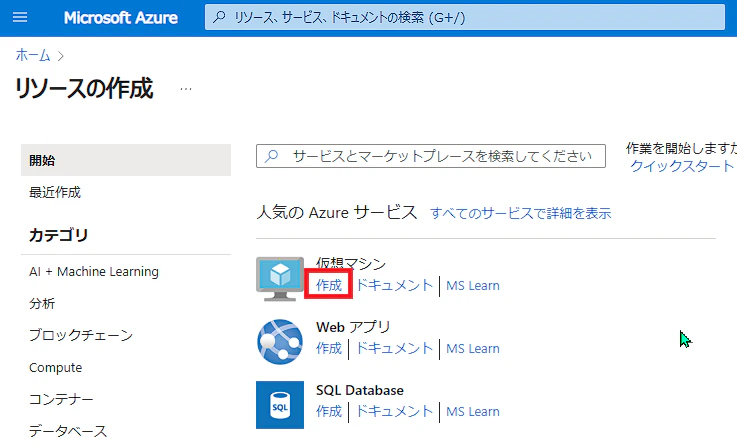Open the コンテナー category
This screenshot has width=737, height=446.
click(61, 399)
